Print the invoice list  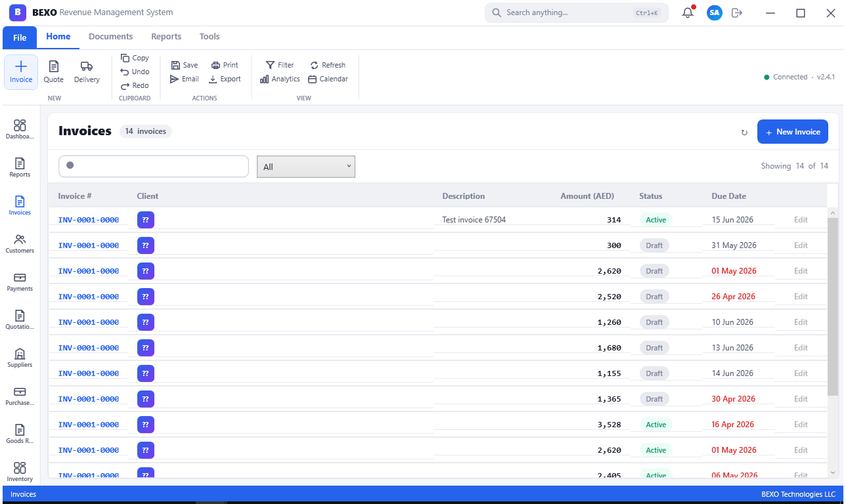[225, 65]
